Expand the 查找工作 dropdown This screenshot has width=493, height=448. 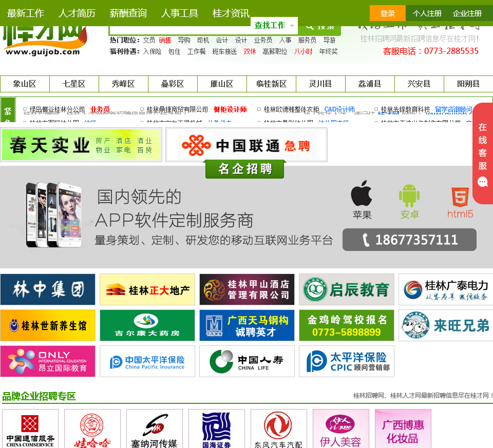pyautogui.click(x=274, y=26)
